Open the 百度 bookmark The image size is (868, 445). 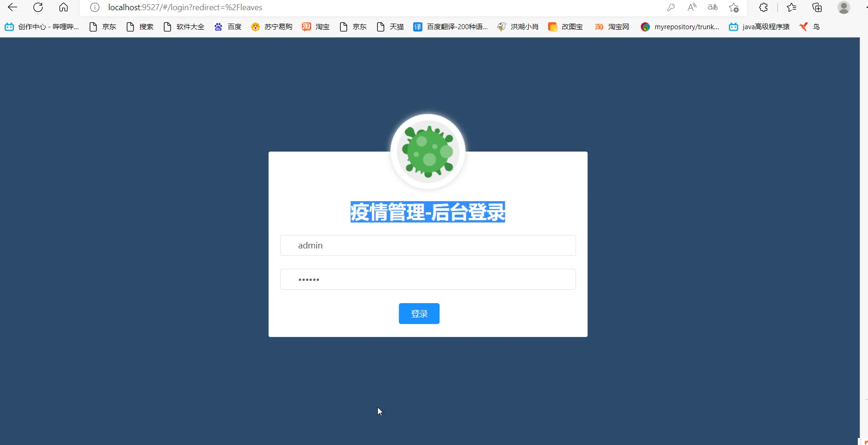coord(228,27)
